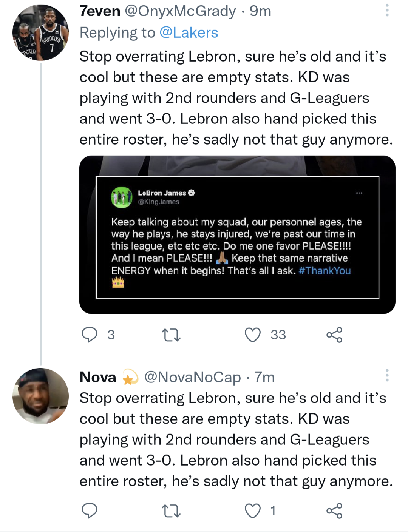
Task: Tap the Nova display name
Action: pyautogui.click(x=98, y=377)
